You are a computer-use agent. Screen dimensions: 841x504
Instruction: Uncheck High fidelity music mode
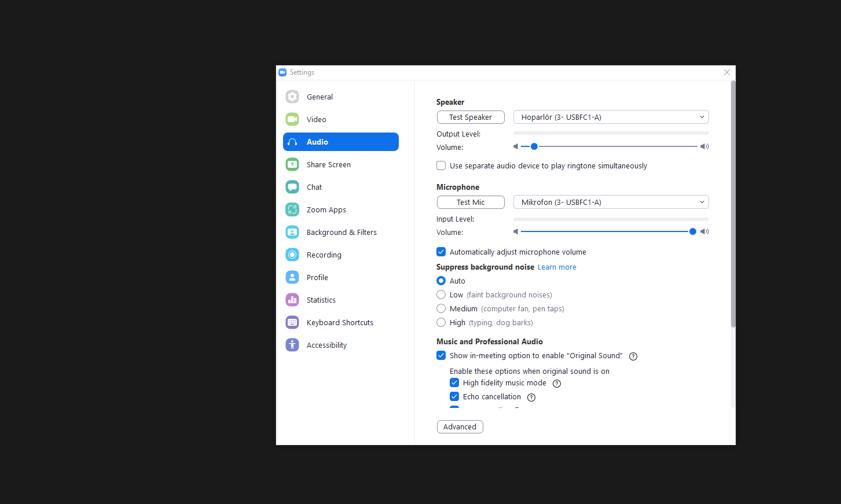454,382
